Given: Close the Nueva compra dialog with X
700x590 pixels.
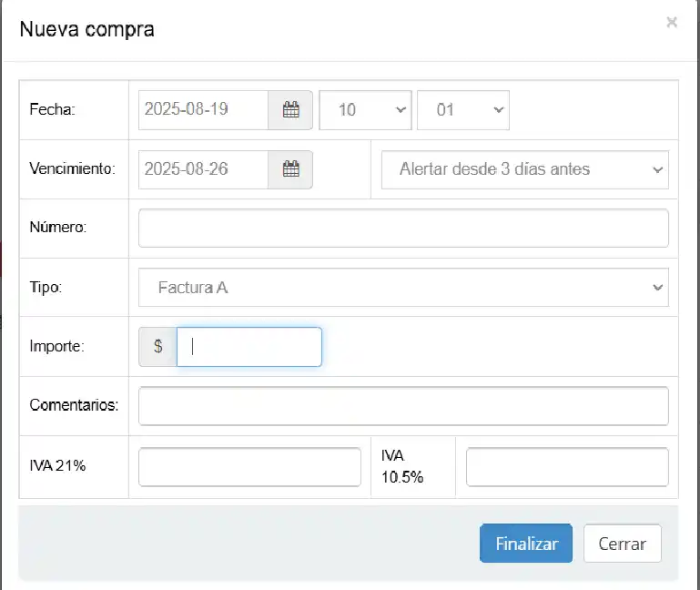Looking at the screenshot, I should pos(672,23).
